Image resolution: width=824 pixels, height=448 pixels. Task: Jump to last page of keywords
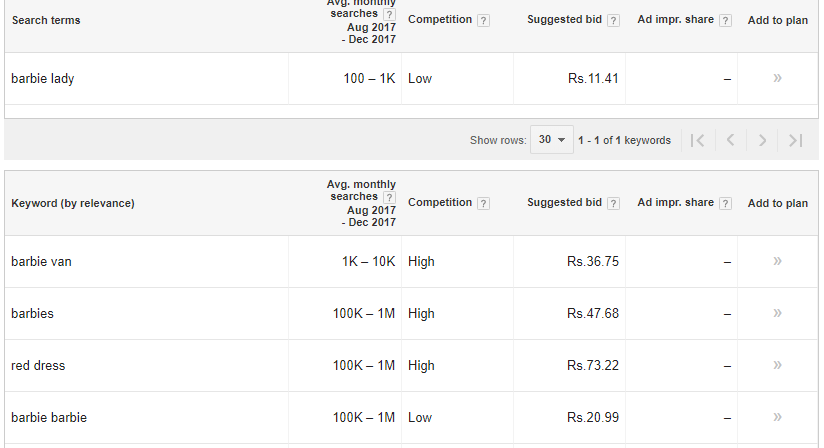(795, 140)
